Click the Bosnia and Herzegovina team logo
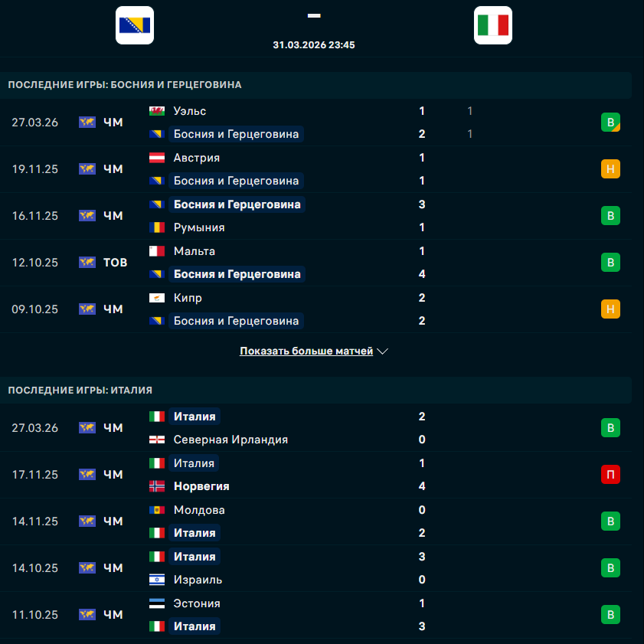This screenshot has width=644, height=644. [x=135, y=25]
